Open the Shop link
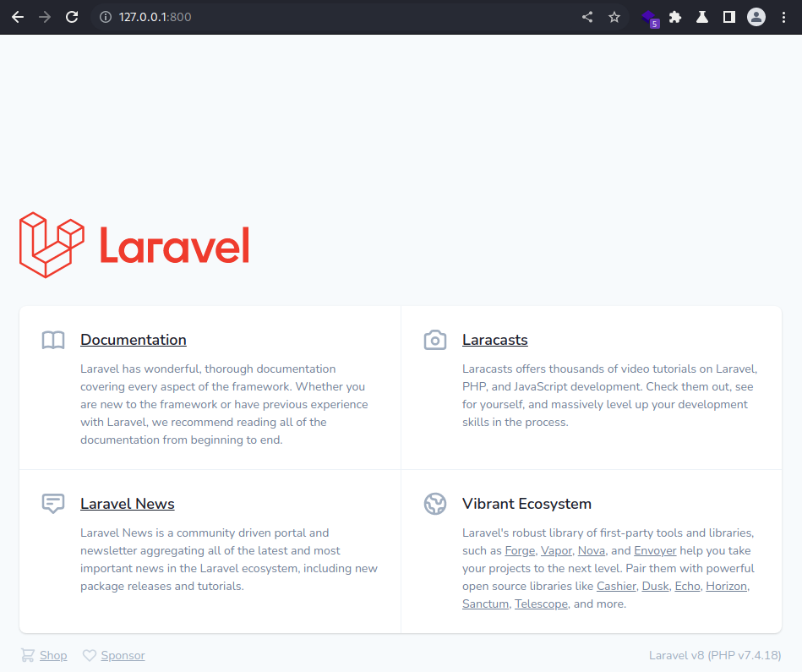 (x=53, y=656)
